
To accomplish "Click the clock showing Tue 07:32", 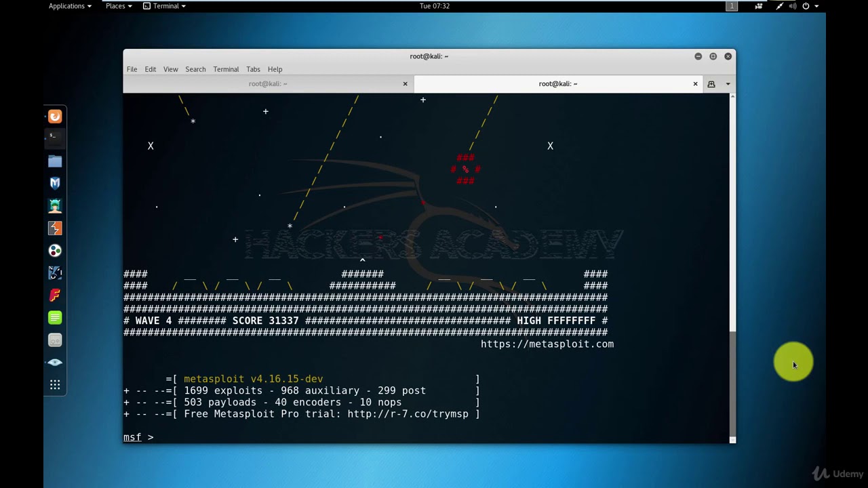I will 435,6.
